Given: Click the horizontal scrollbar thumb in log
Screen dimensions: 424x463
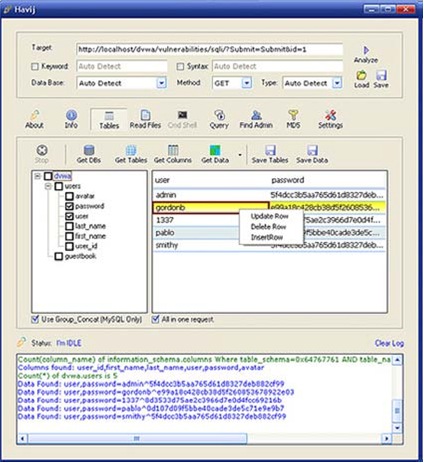Looking at the screenshot, I should point(137,438).
